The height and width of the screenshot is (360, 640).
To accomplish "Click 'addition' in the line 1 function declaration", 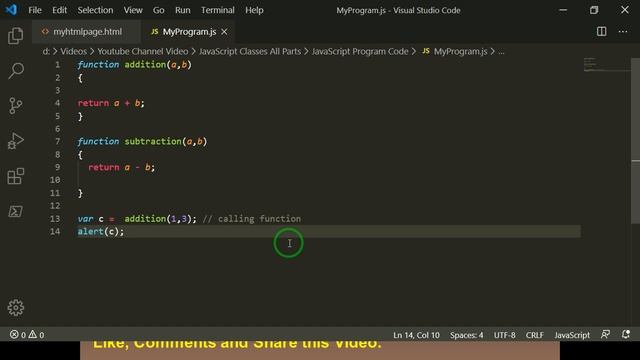I will point(145,64).
